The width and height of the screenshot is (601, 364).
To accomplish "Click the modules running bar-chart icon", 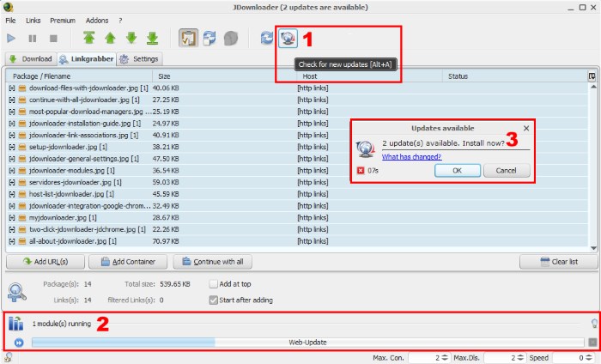I will (x=15, y=324).
